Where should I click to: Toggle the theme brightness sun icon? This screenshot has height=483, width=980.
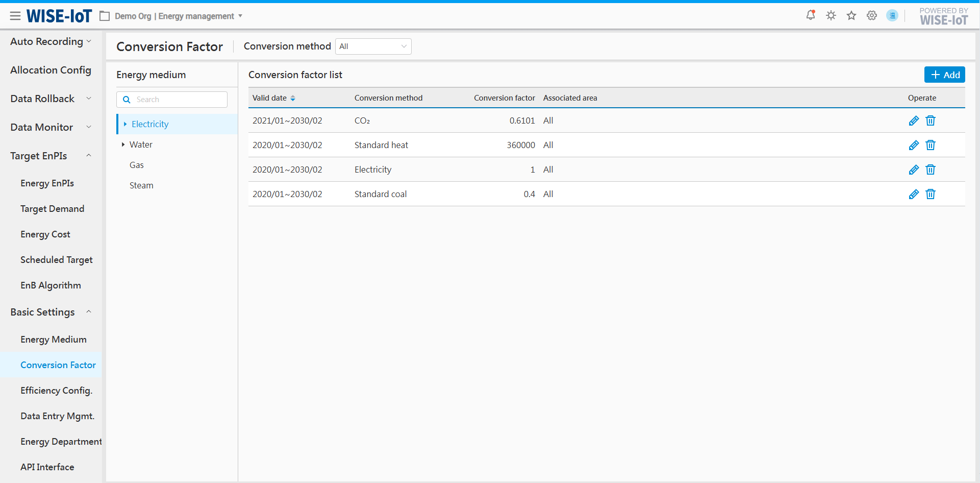point(831,15)
